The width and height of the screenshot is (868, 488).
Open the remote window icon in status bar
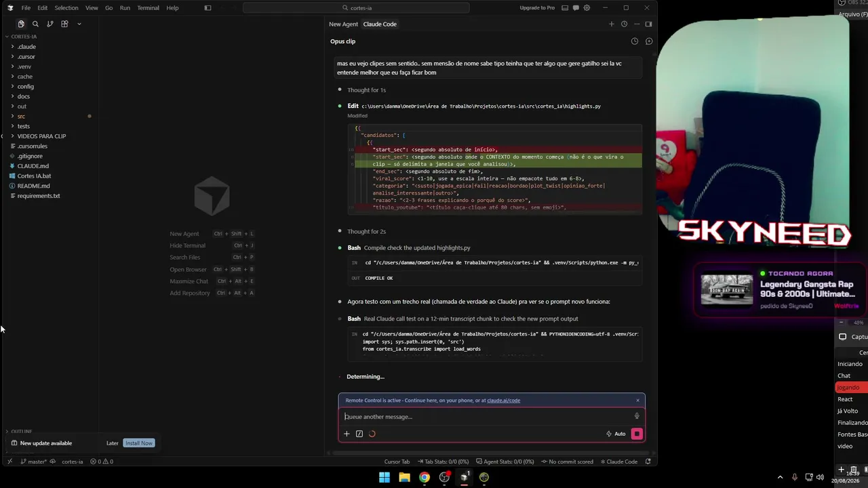click(9, 462)
